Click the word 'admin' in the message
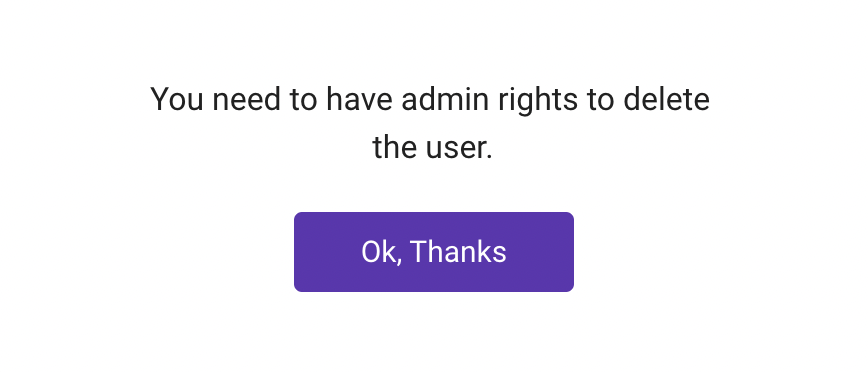868x372 pixels. 445,100
